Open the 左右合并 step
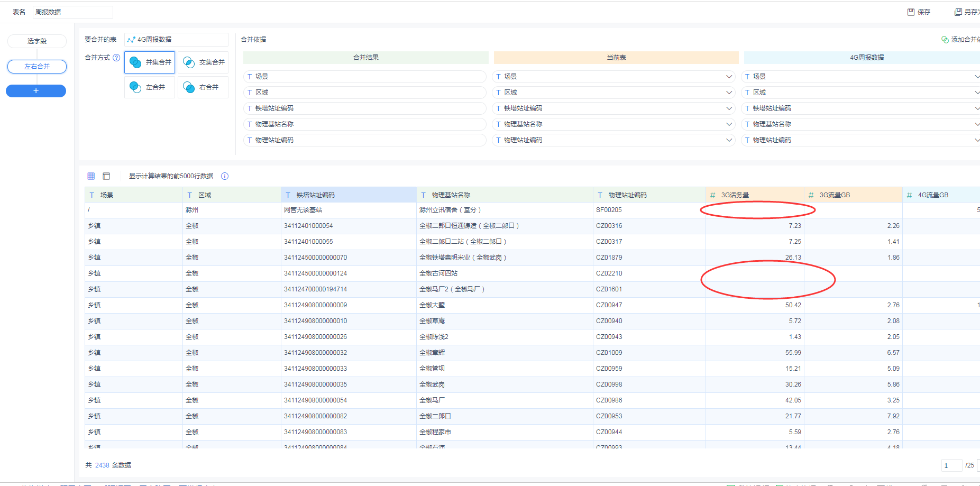This screenshot has width=980, height=486. (37, 67)
